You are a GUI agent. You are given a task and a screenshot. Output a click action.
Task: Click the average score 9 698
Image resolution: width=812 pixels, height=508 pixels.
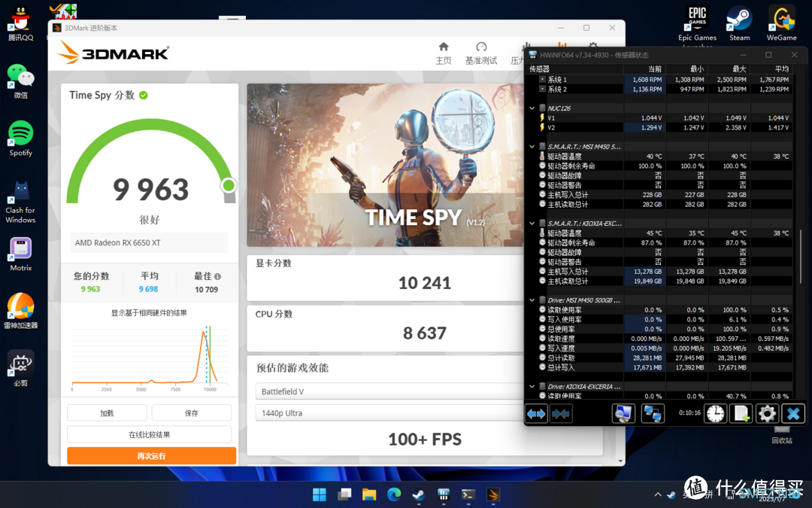tap(148, 289)
